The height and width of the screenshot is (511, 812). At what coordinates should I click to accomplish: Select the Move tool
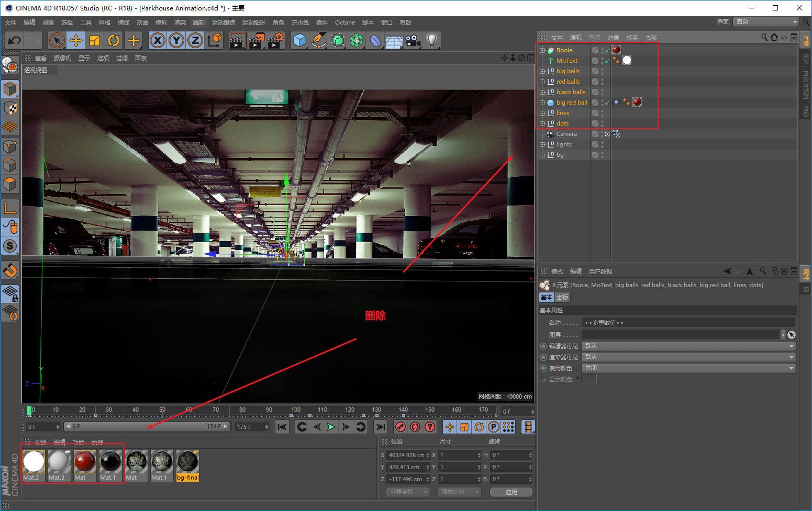tap(76, 40)
